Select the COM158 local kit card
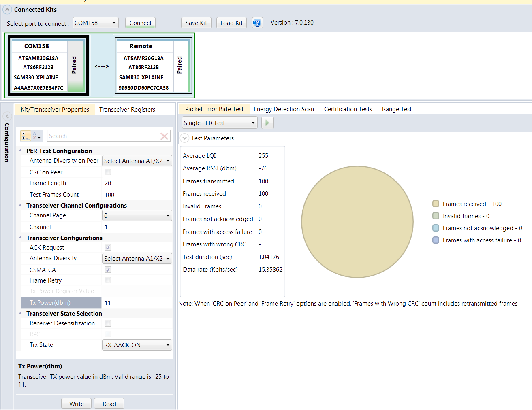Screen dimensions: 532x410 click(x=48, y=66)
